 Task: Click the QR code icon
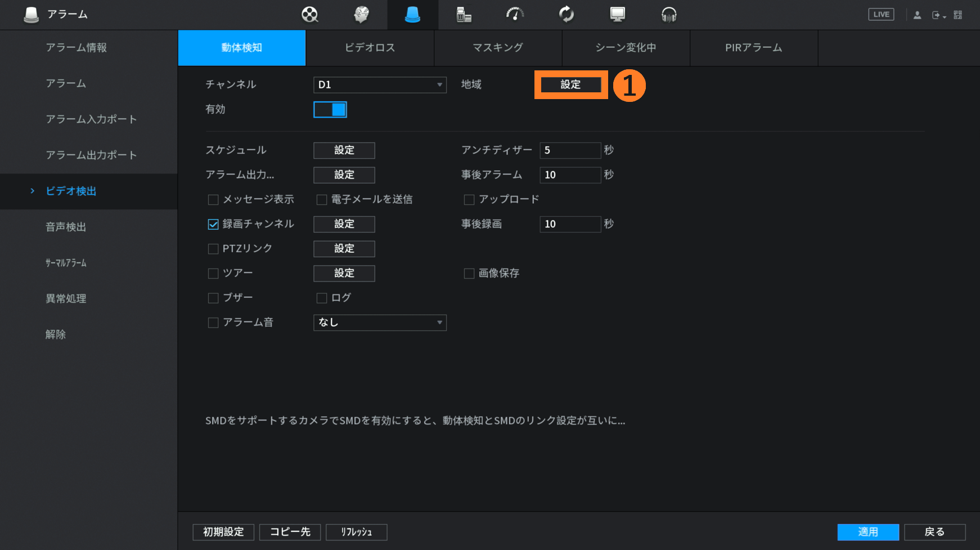click(958, 15)
